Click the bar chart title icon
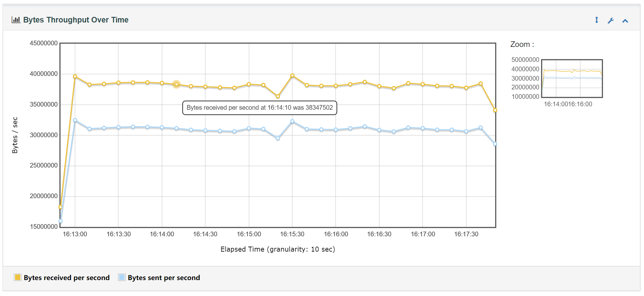 (16, 20)
